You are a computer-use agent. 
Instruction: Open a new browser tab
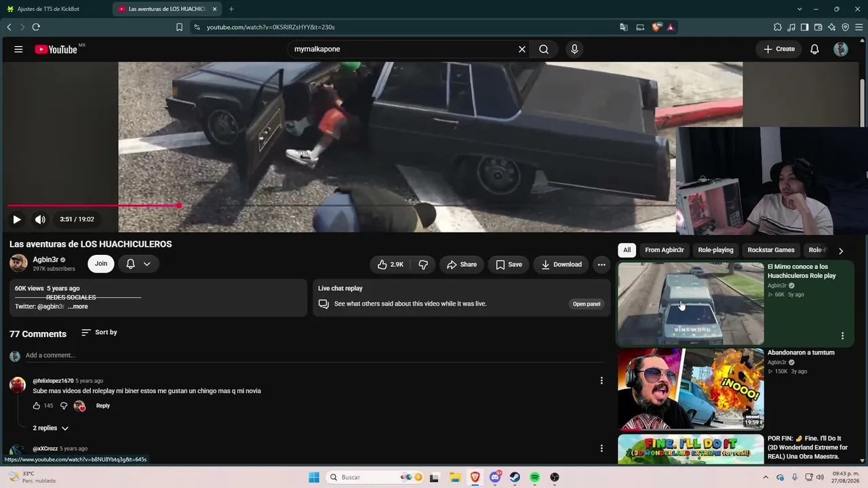[x=231, y=9]
